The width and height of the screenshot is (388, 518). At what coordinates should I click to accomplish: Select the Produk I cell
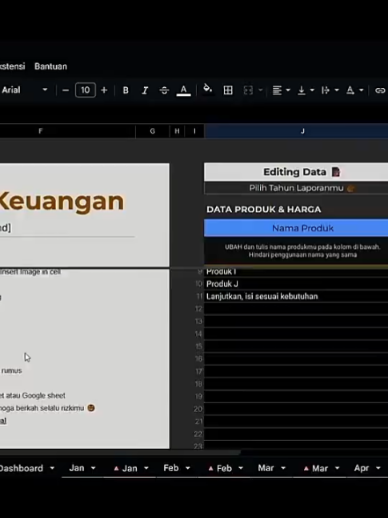296,272
